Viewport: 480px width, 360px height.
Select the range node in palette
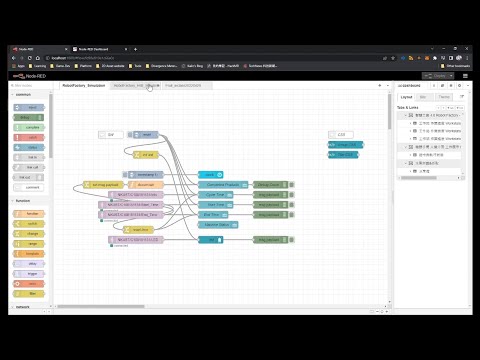(29, 244)
